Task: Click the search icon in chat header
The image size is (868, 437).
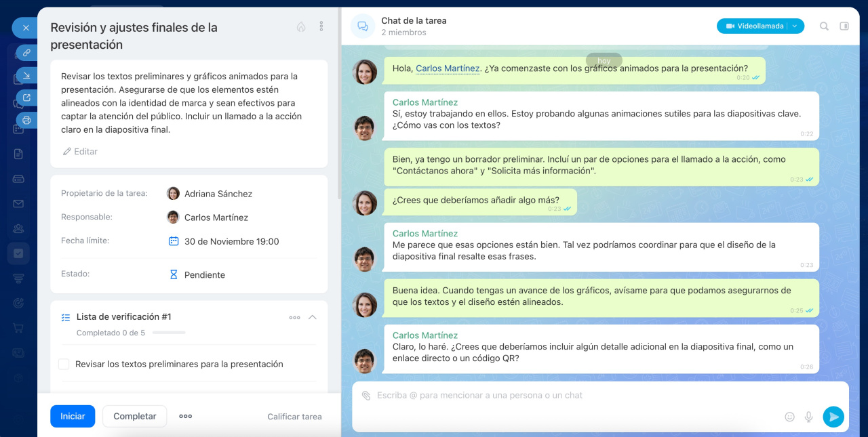Action: pos(824,26)
